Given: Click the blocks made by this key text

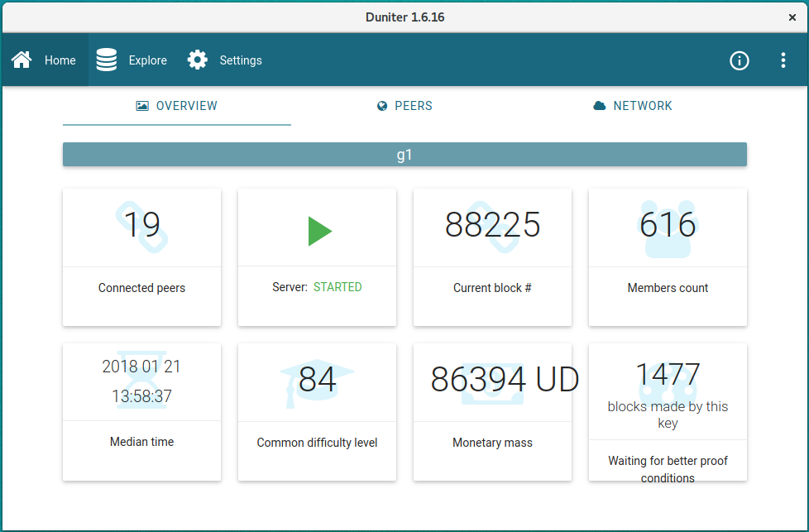Looking at the screenshot, I should click(x=668, y=415).
